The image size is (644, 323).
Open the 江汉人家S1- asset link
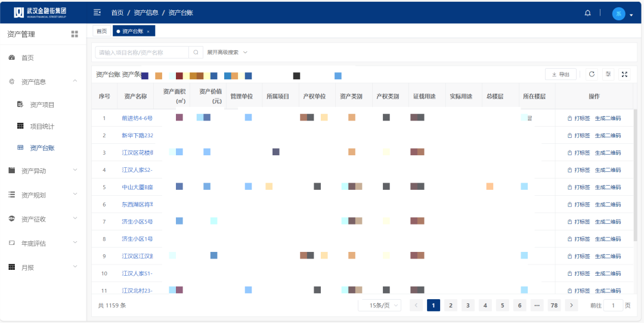(137, 273)
